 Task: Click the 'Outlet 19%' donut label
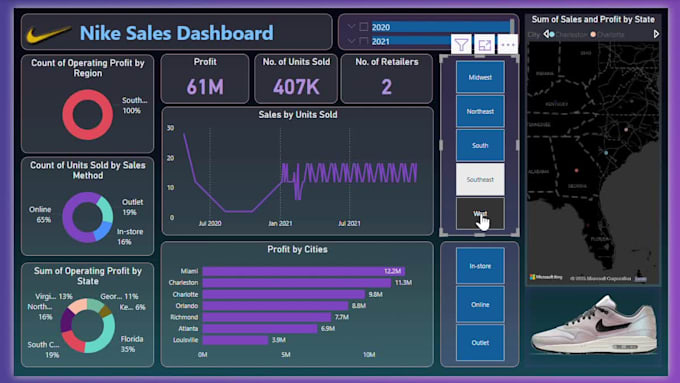132,207
